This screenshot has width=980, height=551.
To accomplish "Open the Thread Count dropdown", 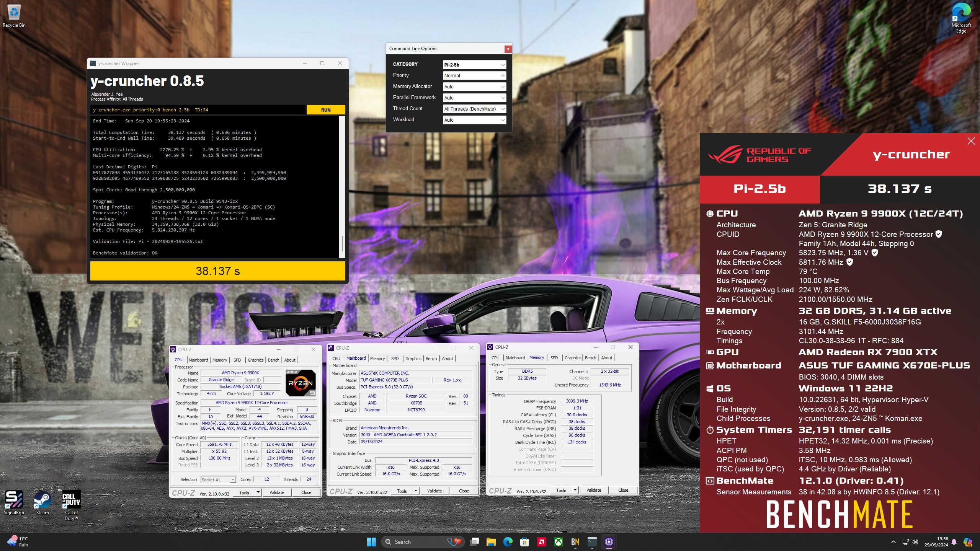I will [474, 109].
